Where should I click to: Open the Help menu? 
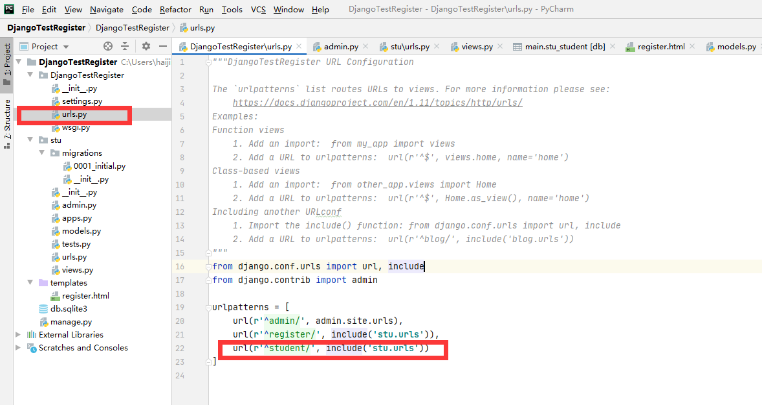pos(320,9)
